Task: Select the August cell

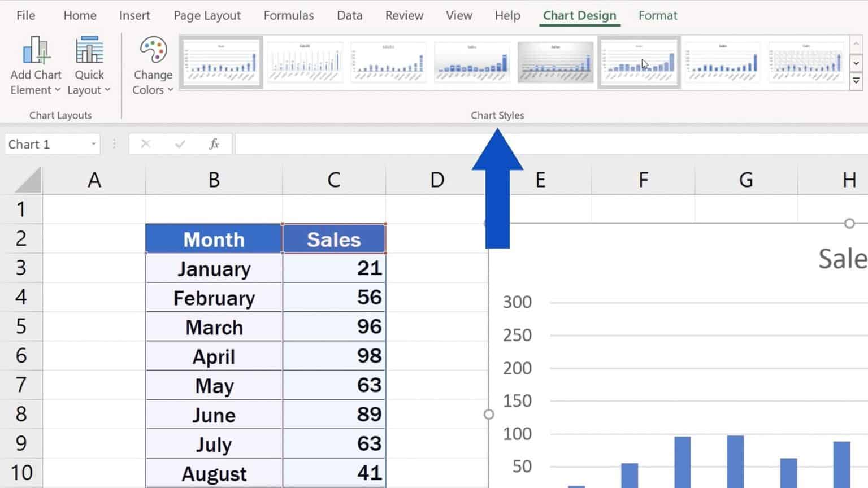Action: coord(214,473)
